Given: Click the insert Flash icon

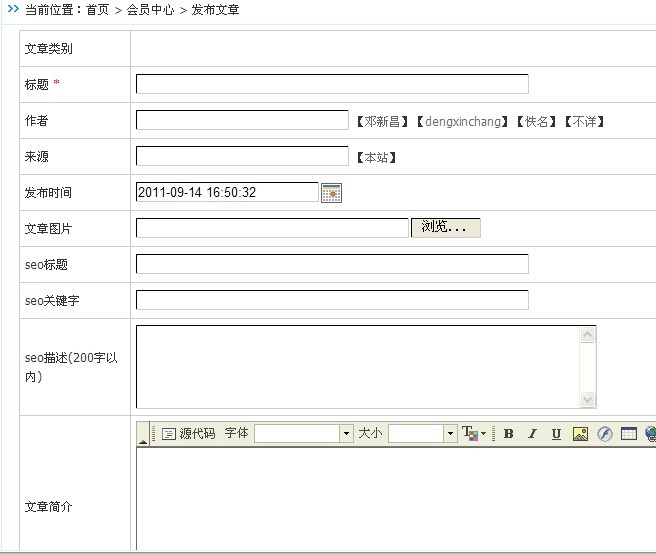Looking at the screenshot, I should coord(605,434).
